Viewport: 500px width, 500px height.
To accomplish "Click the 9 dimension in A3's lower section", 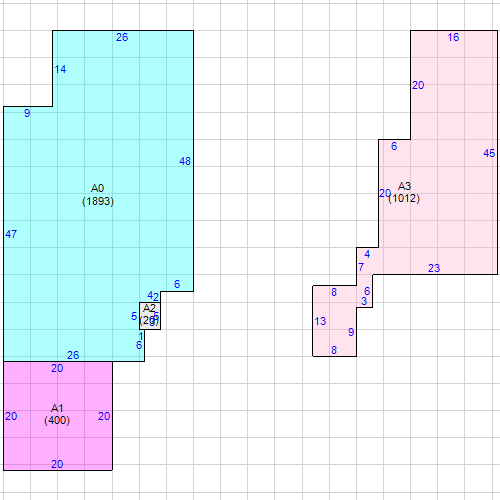I will 351,332.
